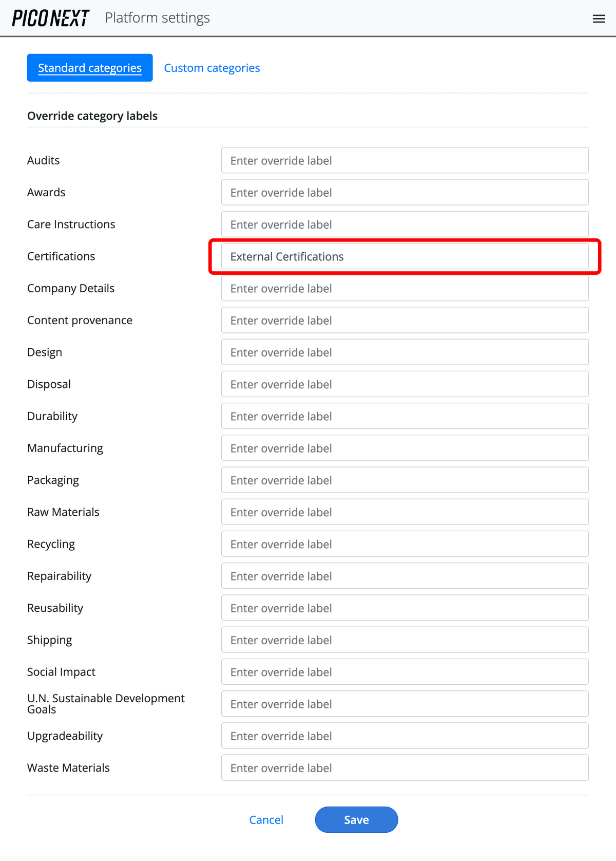
Task: Select the Packaging override label field
Action: 405,480
